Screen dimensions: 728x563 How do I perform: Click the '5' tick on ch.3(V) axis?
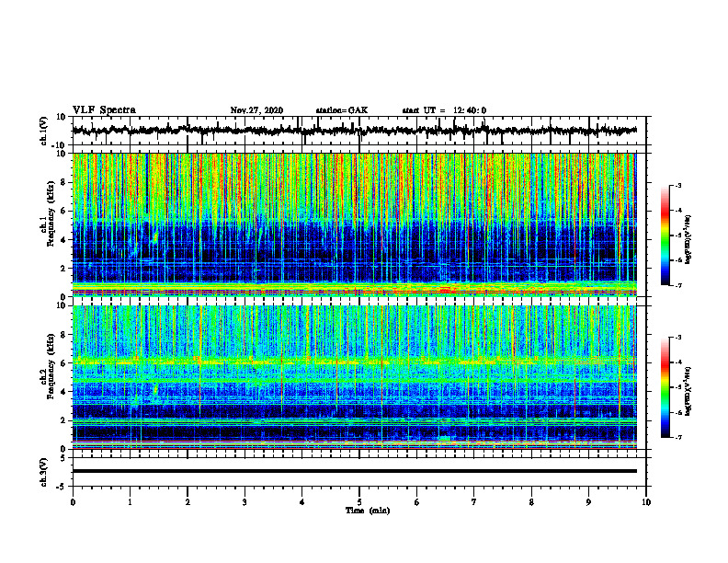(64, 457)
